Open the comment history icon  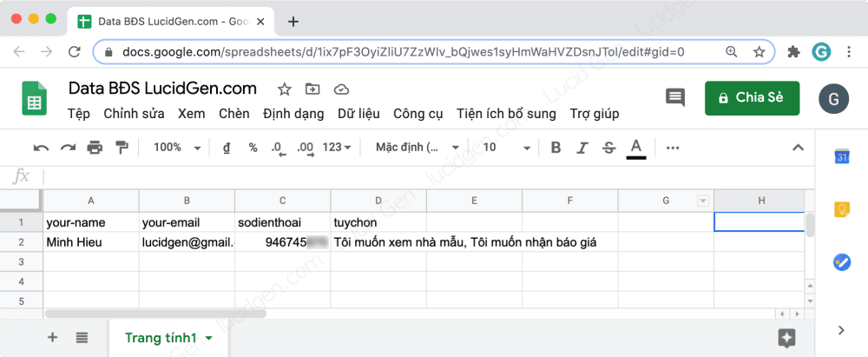pos(674,97)
